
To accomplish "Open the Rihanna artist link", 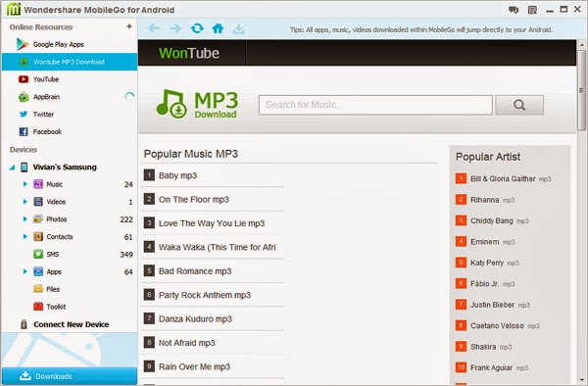I will coord(485,200).
